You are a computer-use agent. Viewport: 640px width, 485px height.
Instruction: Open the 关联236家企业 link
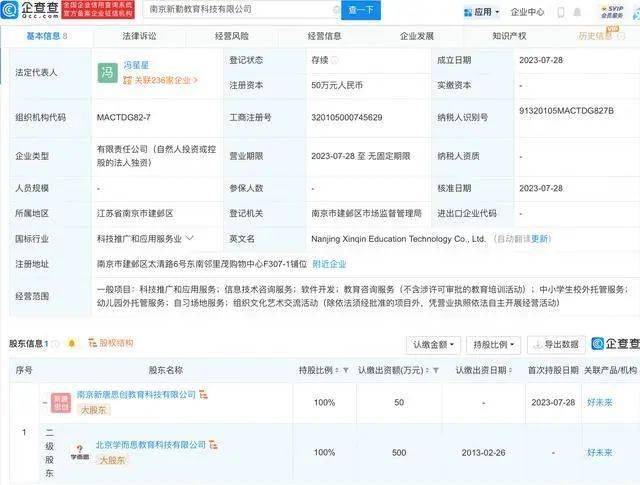[161, 80]
